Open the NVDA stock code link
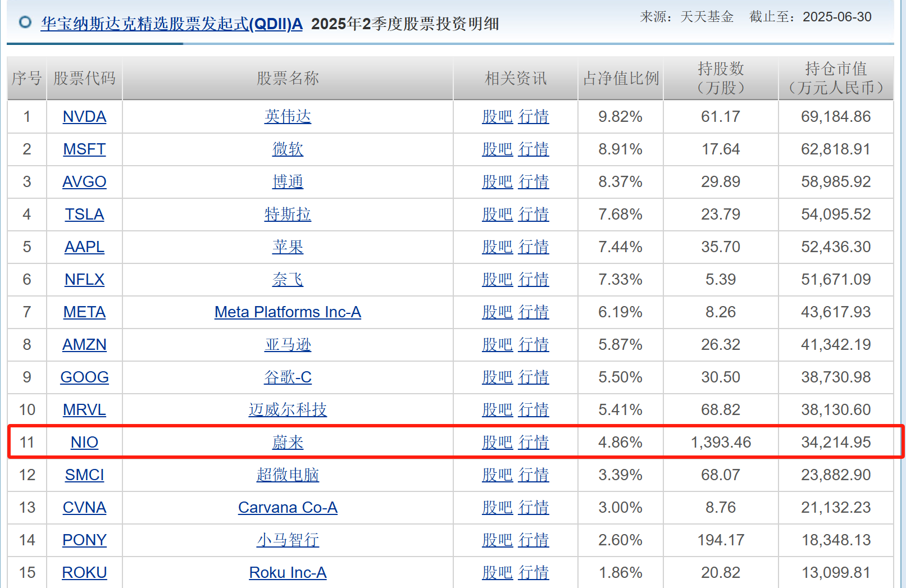Screen dimensions: 906x588 [84, 117]
